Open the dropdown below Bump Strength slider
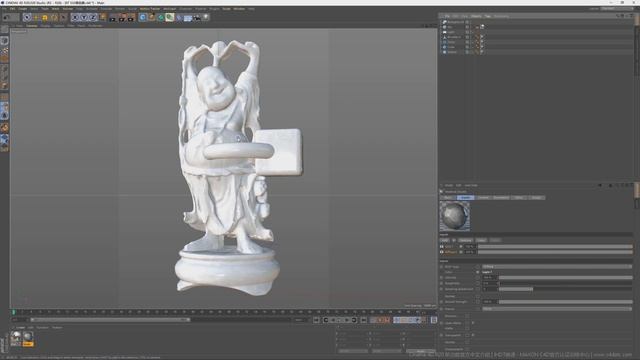 click(557, 309)
